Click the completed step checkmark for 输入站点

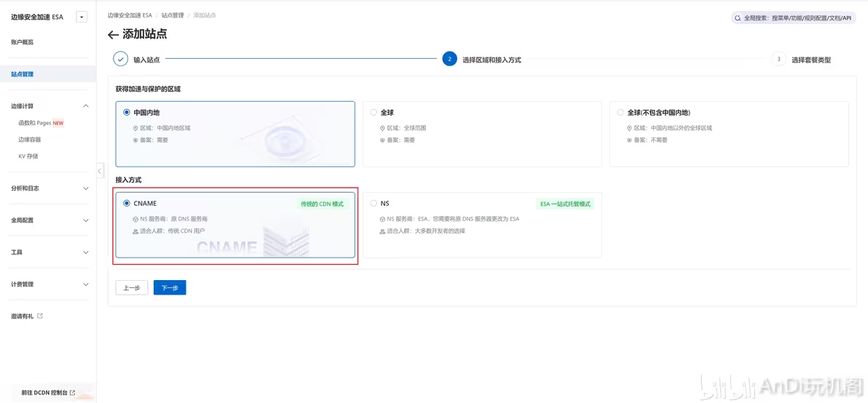[121, 59]
